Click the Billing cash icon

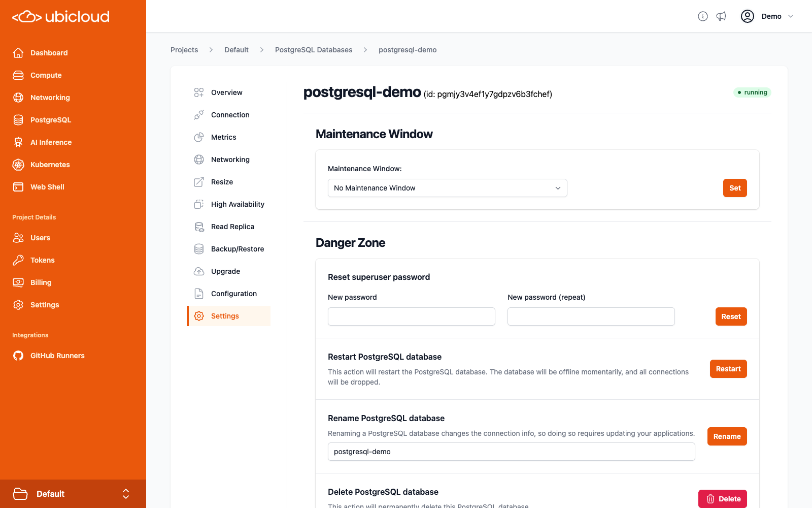18,282
